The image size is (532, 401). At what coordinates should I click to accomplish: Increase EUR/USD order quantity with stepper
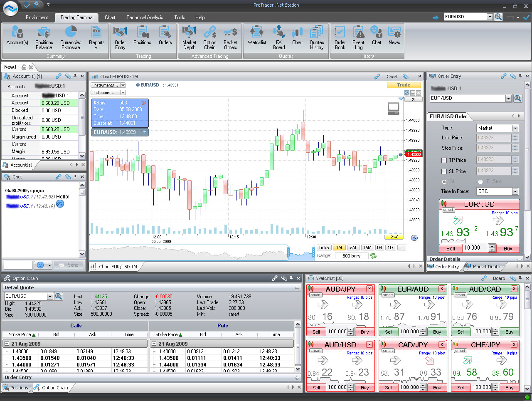click(x=492, y=246)
